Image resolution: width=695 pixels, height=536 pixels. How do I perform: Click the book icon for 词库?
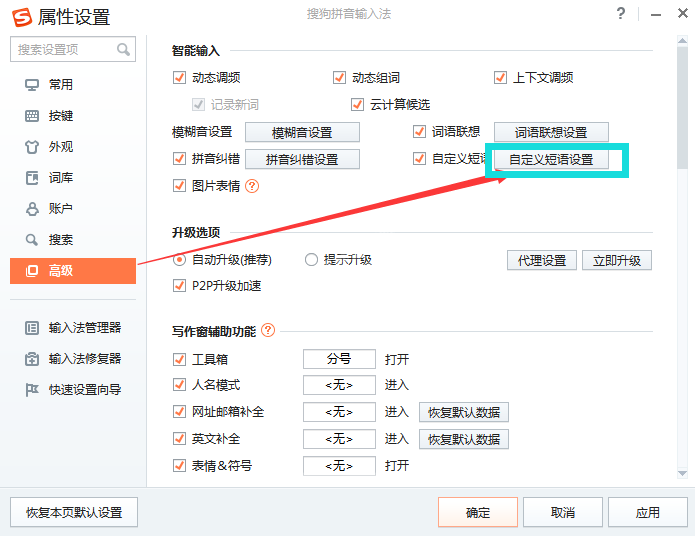point(32,178)
